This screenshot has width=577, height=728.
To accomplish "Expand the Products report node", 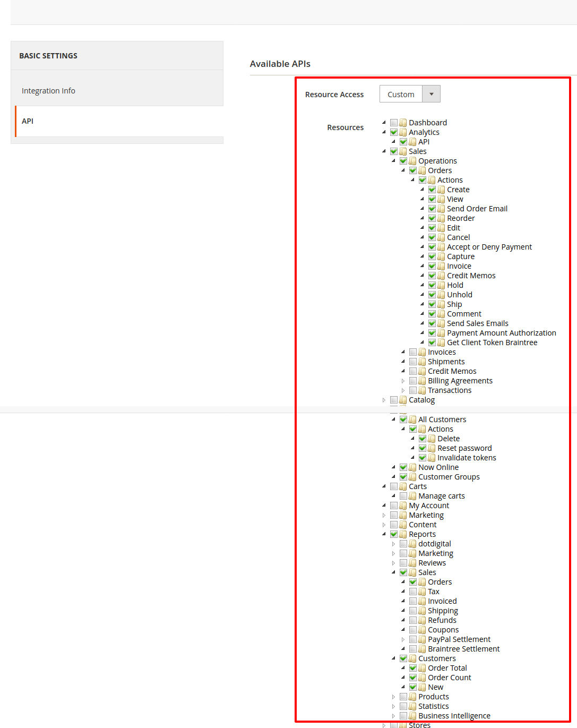I will tap(393, 697).
